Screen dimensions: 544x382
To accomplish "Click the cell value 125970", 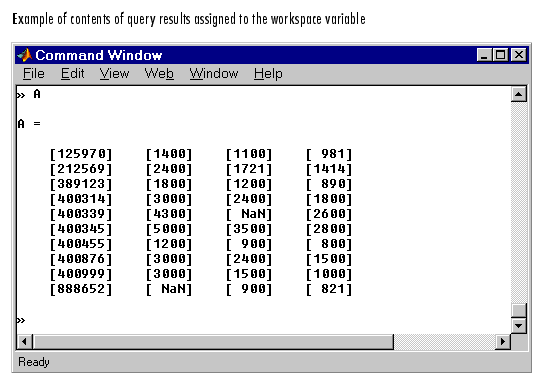I will (x=81, y=154).
